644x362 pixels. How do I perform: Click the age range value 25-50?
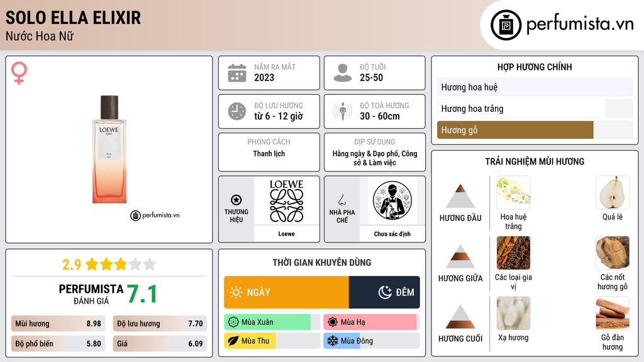tap(371, 77)
